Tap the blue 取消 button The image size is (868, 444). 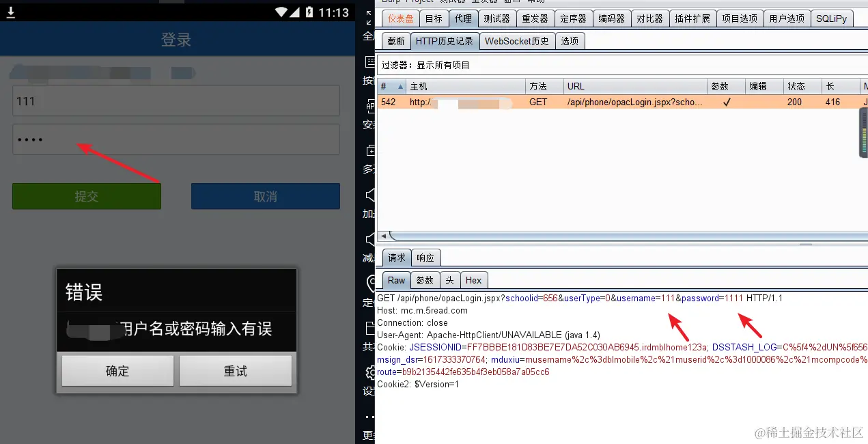click(x=266, y=196)
